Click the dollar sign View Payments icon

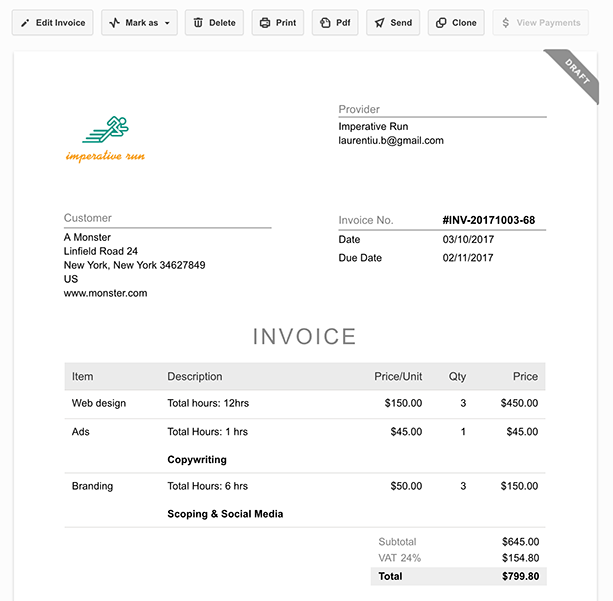tap(506, 23)
